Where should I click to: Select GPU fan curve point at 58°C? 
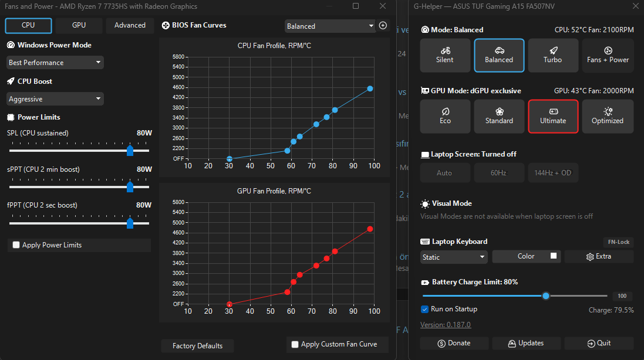coord(288,292)
